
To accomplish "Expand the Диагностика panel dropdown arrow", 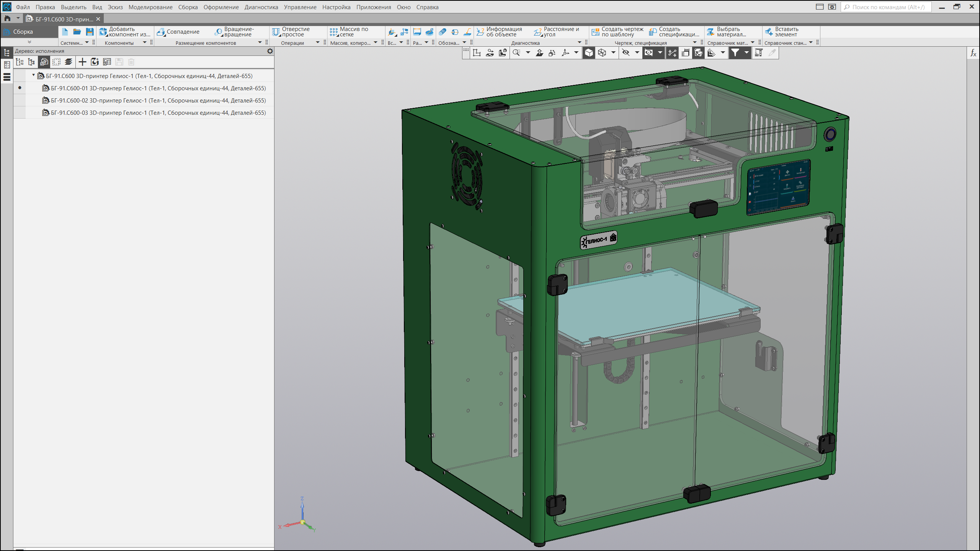I will [x=579, y=42].
